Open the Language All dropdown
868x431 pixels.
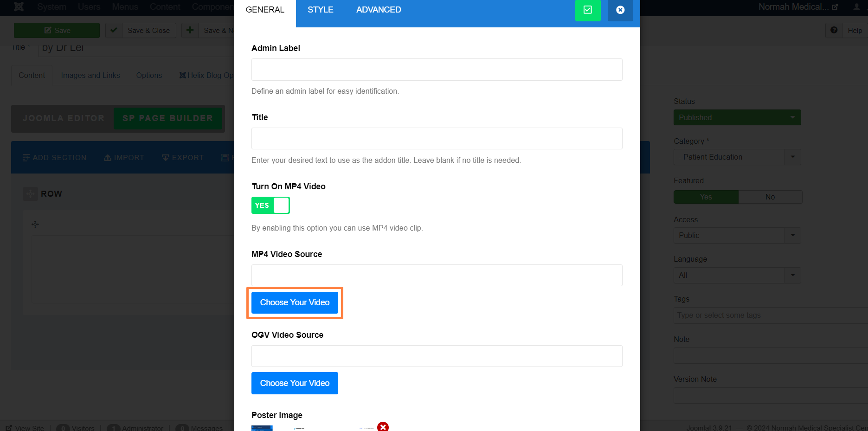[737, 275]
